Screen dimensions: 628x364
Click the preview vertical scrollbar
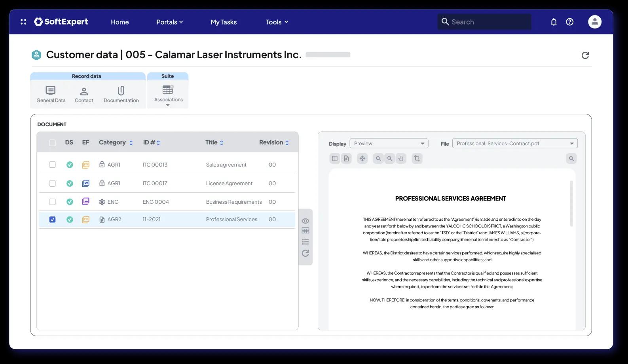point(571,204)
